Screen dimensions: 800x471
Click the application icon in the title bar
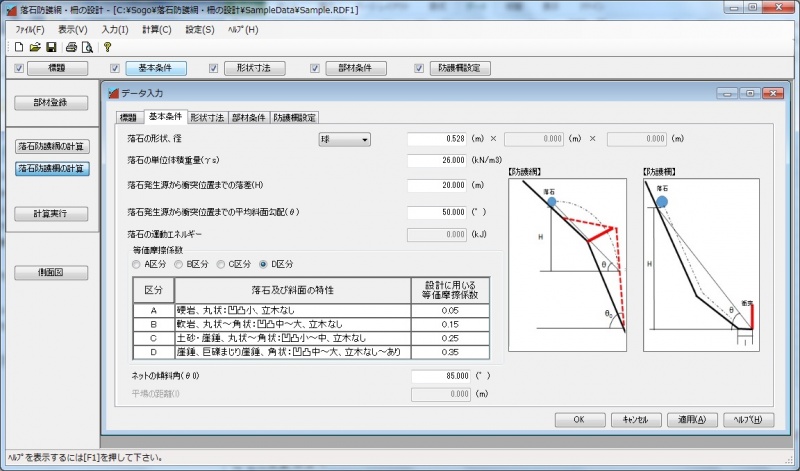coord(10,9)
